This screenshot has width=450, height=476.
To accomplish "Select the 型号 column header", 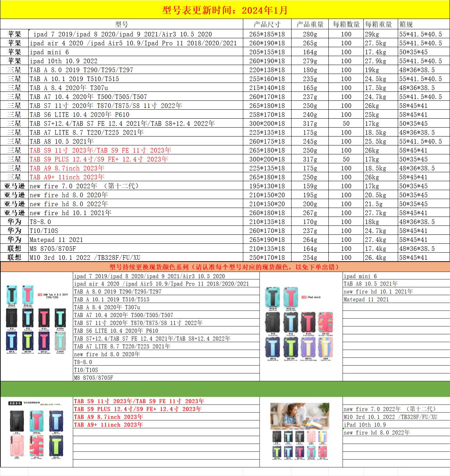I will coord(122,24).
